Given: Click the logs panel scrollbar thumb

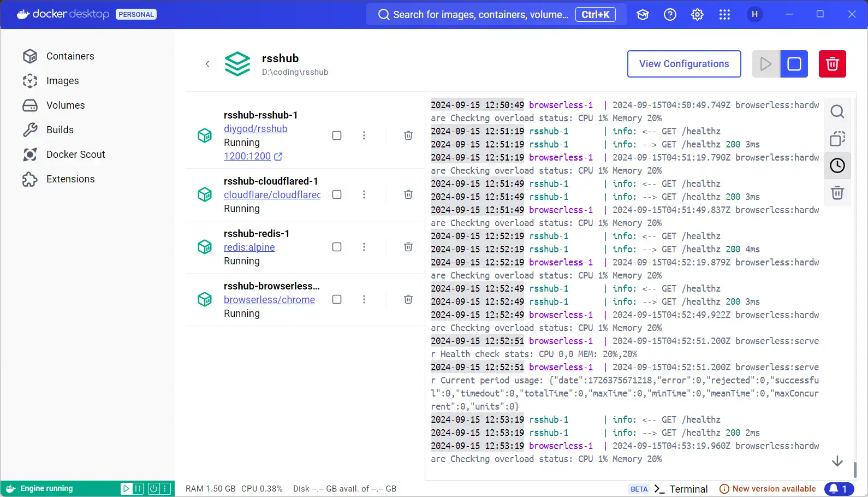Looking at the screenshot, I should (855, 469).
